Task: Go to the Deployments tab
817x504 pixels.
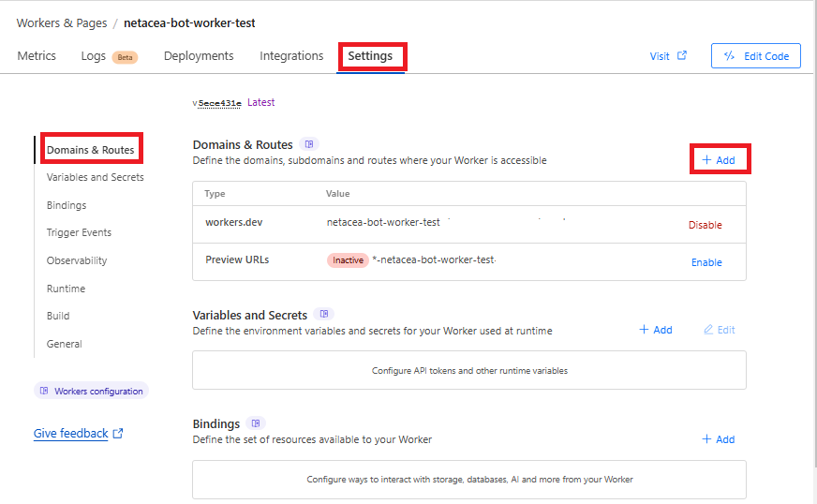Action: (197, 56)
